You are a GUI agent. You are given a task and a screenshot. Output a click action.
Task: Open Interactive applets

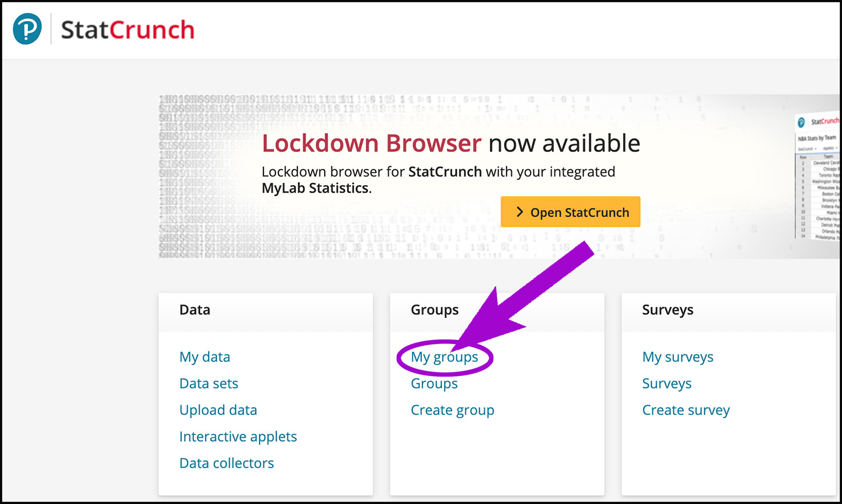click(238, 437)
